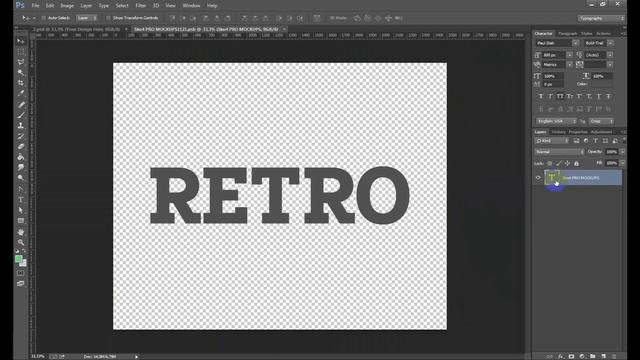Viewport: 640px width, 360px height.
Task: Open the Normal blend mode dropdown
Action: (560, 152)
